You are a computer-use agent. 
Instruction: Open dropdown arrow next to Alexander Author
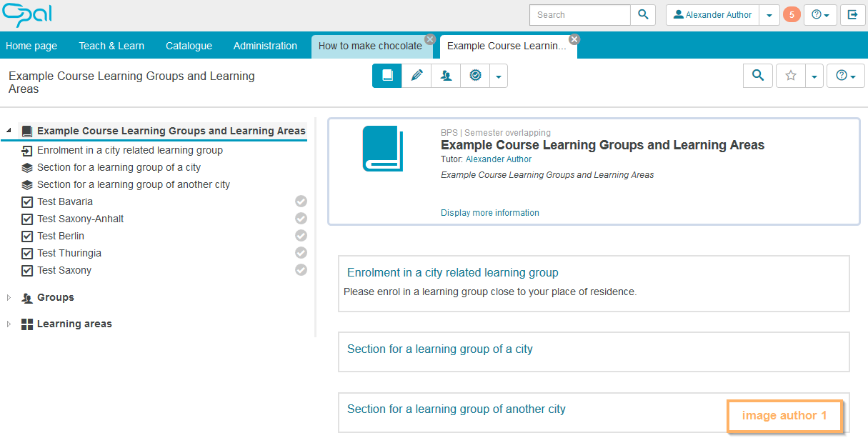tap(769, 15)
